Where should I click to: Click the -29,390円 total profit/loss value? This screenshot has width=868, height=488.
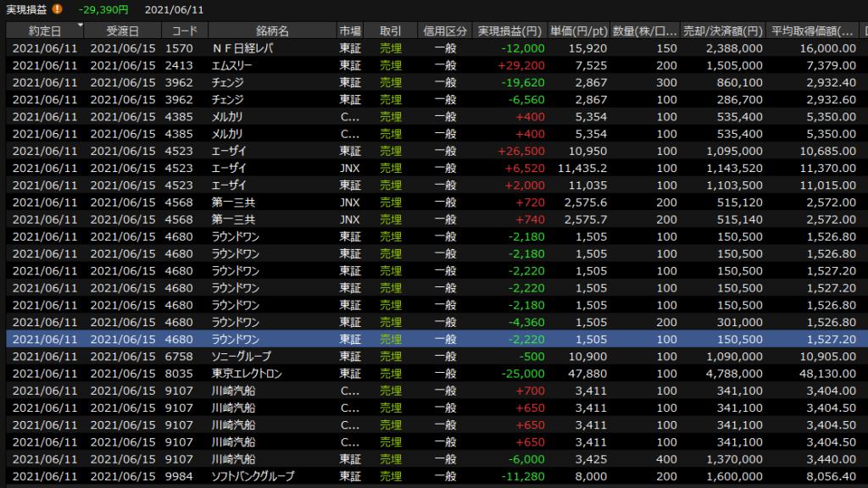(103, 9)
